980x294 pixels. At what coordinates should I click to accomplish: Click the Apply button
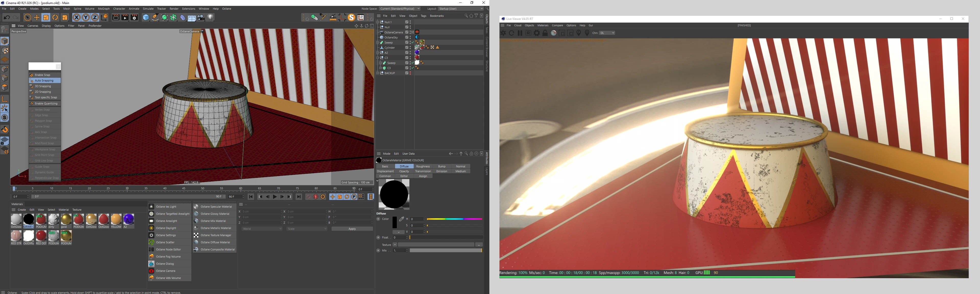(x=352, y=229)
